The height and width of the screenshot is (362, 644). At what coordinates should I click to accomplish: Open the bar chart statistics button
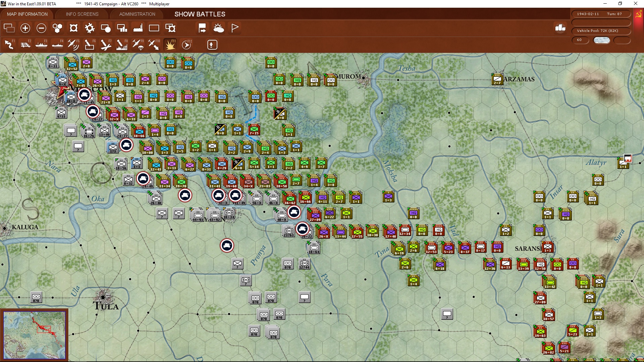tap(560, 28)
